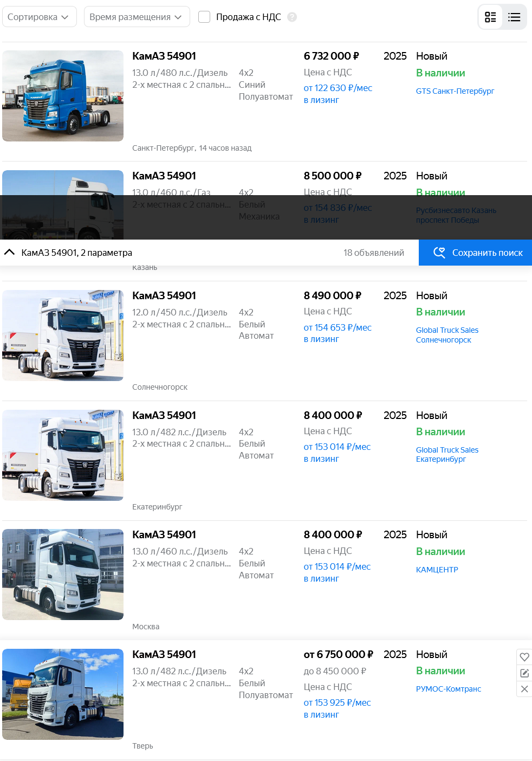Open КамАЗ 54901 title of Екатеринбург listing
532x761 pixels.
click(164, 416)
